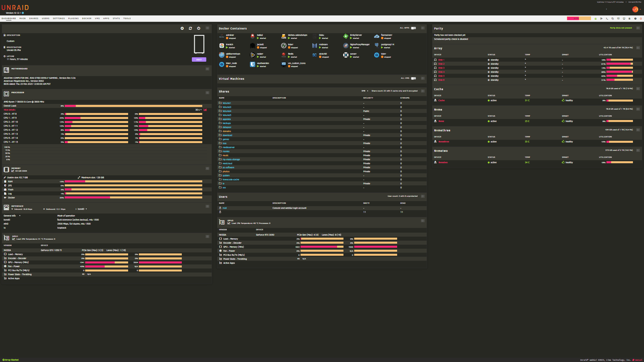Click the 50% array usage bar in header
644x362 pixels.
click(579, 18)
